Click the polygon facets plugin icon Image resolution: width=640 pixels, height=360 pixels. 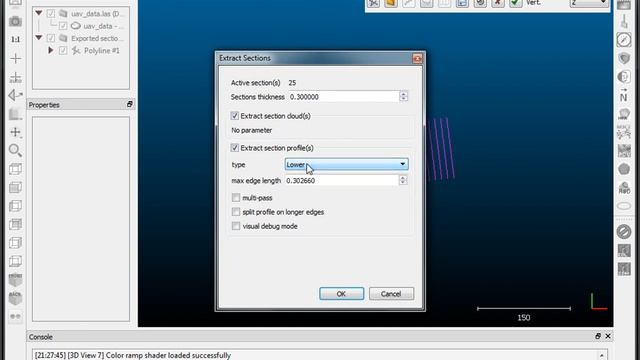[624, 169]
